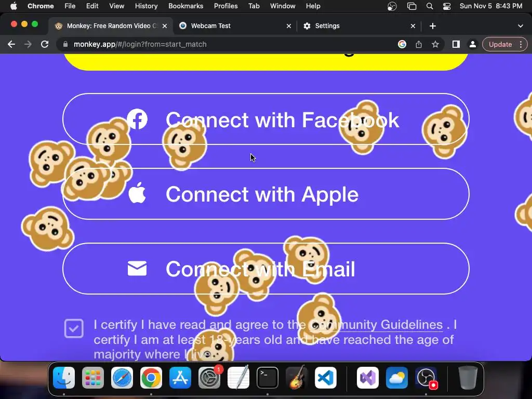Open the Help menu

click(313, 6)
